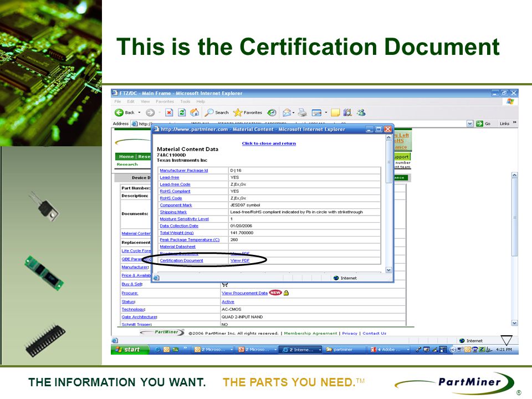
Task: Open the Help menu
Action: tap(201, 101)
